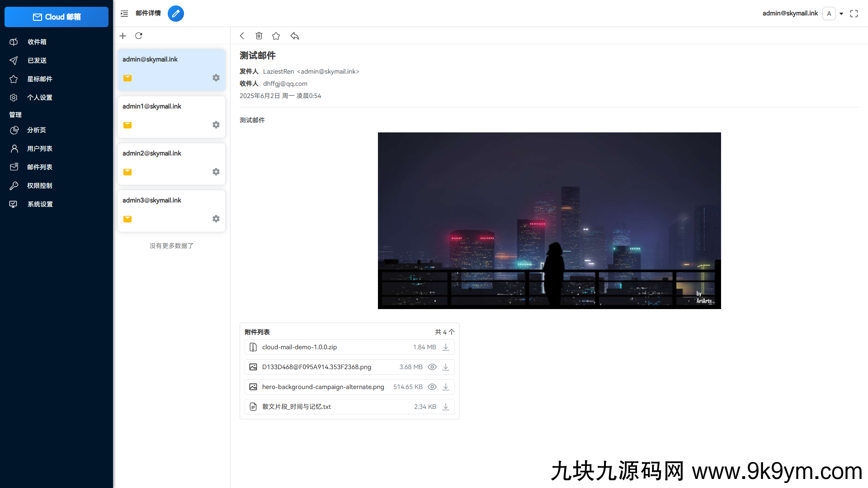868x488 pixels.
Task: Preview the D133D468 png attachment
Action: point(432,367)
